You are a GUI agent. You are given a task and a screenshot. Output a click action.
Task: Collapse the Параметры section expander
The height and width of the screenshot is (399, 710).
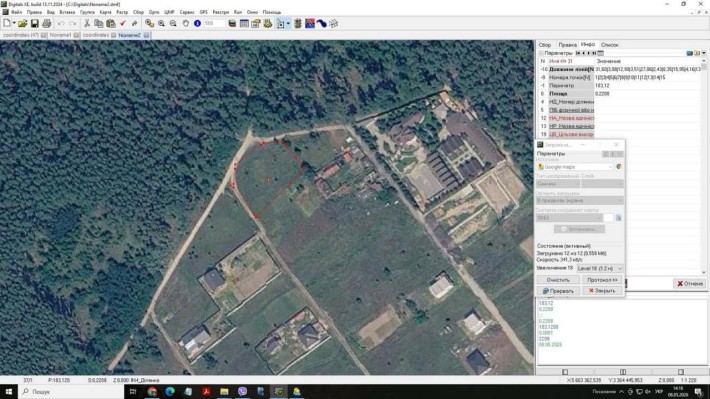(541, 53)
